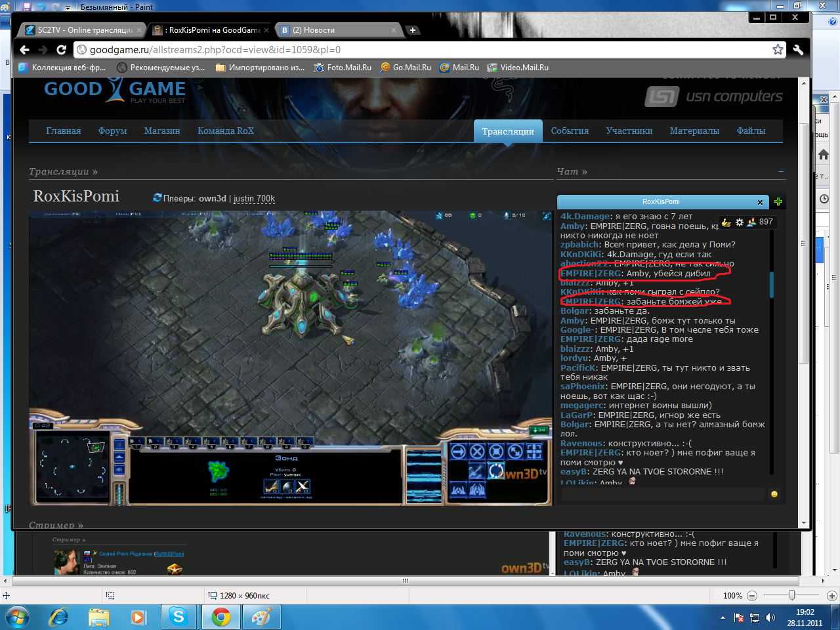Open the Импортировано из... bookmarks folder

pos(260,68)
